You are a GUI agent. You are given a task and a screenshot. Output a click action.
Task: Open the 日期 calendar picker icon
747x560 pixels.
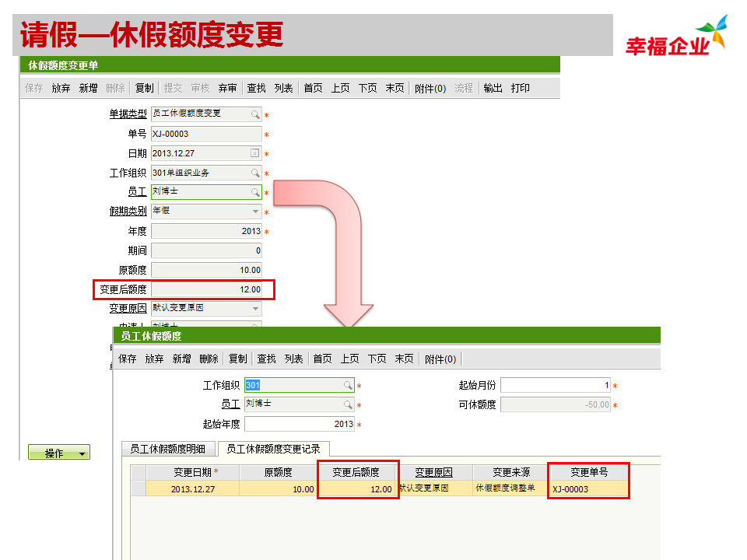[x=254, y=153]
